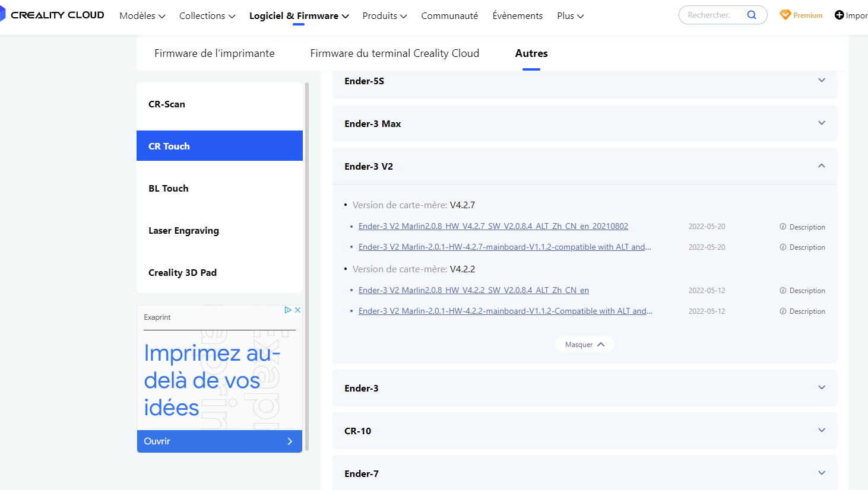Click the 2022-05-12 date of the V4.2.2 SW firmware

point(707,291)
